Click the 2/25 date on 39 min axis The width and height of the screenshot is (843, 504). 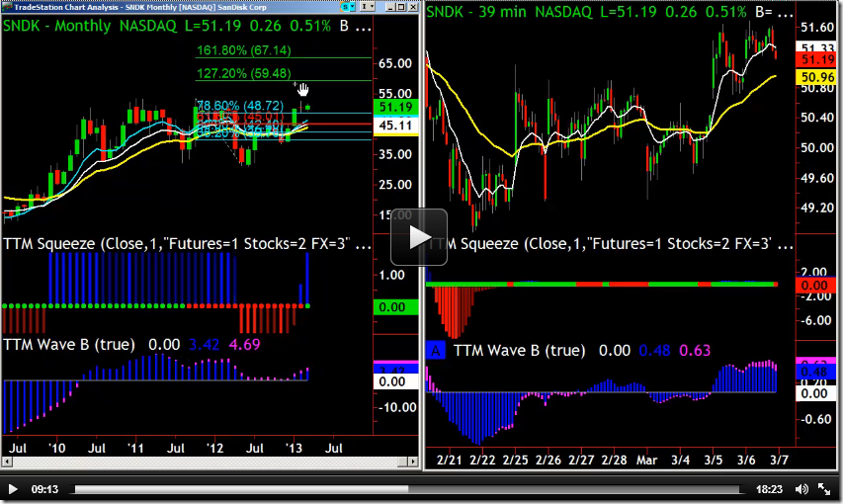tap(515, 461)
